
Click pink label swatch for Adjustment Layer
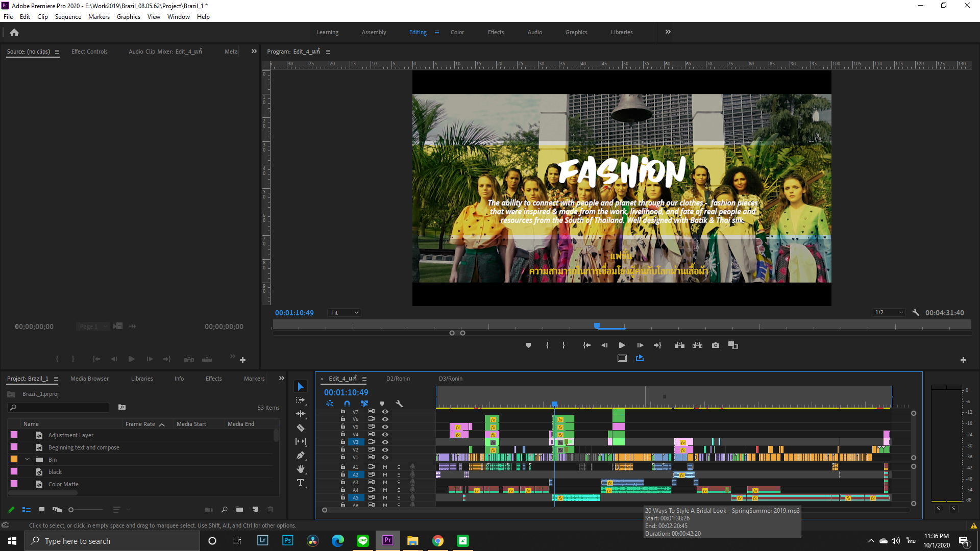14,435
